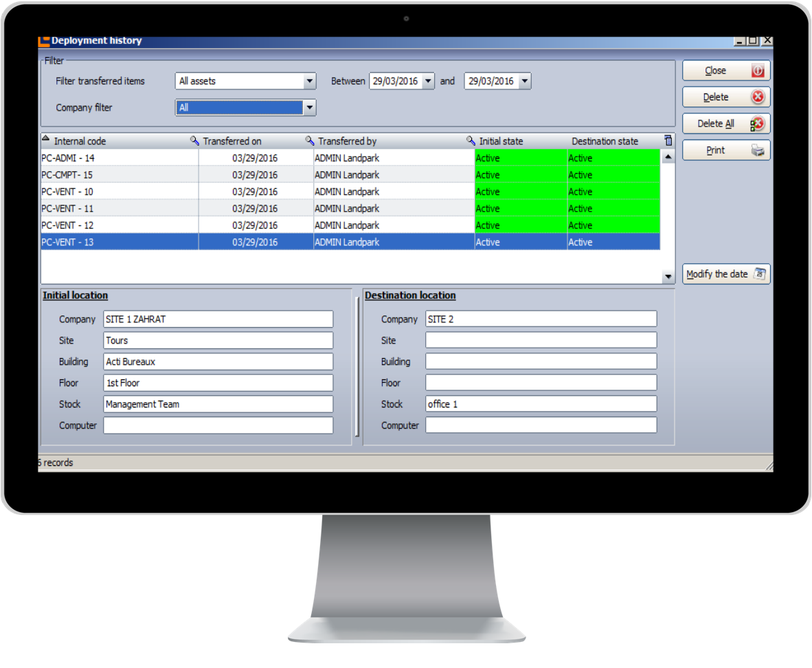The height and width of the screenshot is (668, 812).
Task: Click Destination Stock field office 1
Action: [541, 404]
